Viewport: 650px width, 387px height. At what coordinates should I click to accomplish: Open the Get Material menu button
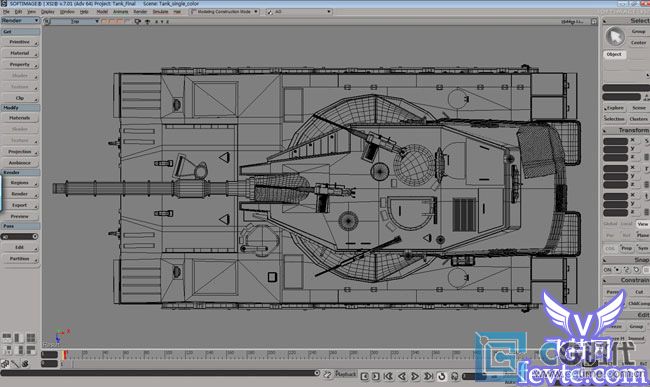click(20, 53)
